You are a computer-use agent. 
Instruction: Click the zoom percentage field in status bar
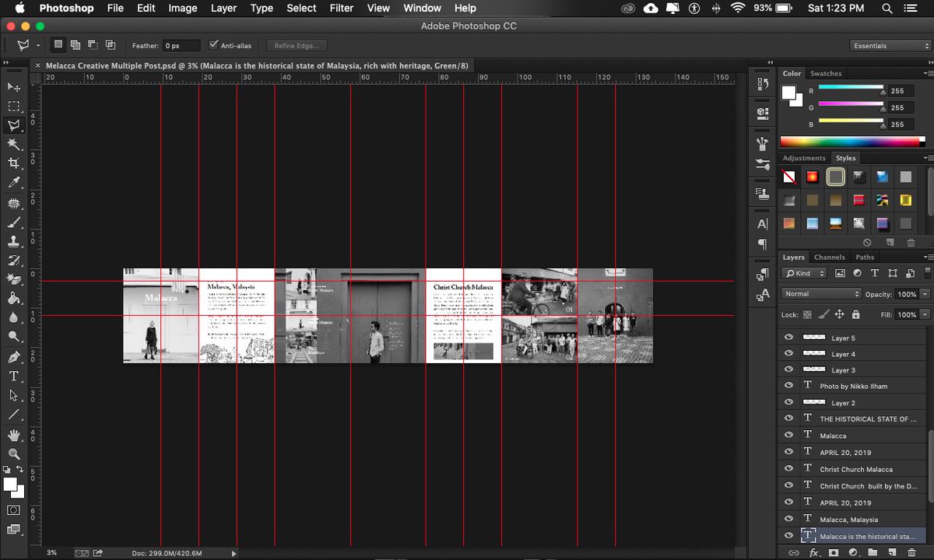tap(52, 553)
